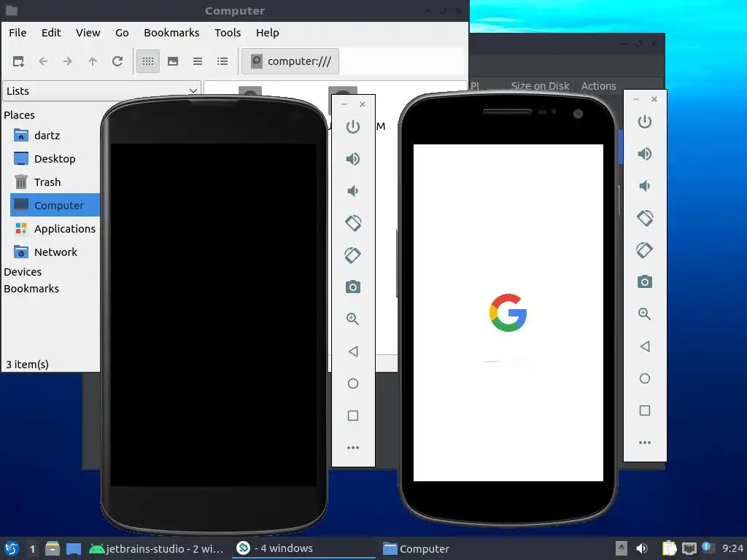Open extended controls (three dots) on the right emulator toolbar
The width and height of the screenshot is (747, 560).
(645, 443)
